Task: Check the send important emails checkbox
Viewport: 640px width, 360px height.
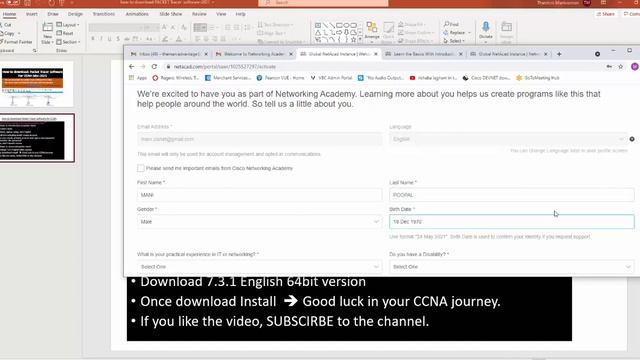Action: [141, 168]
